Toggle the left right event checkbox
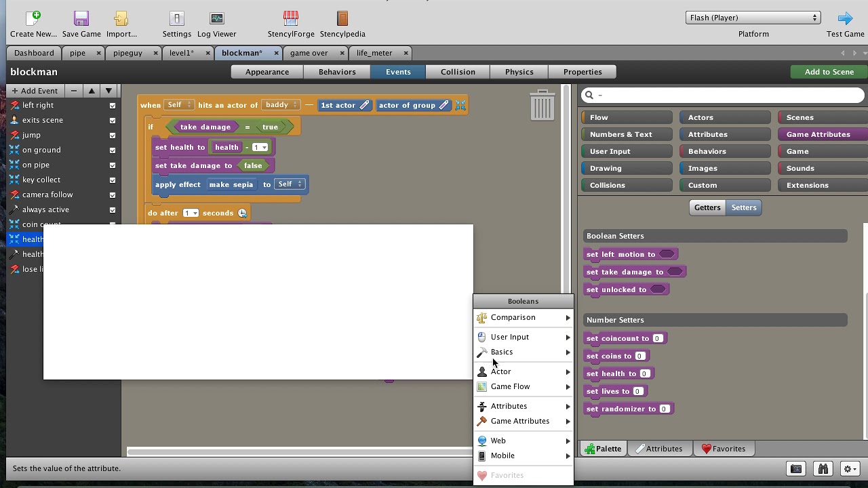Screen dimensions: 868x488 (113, 106)
